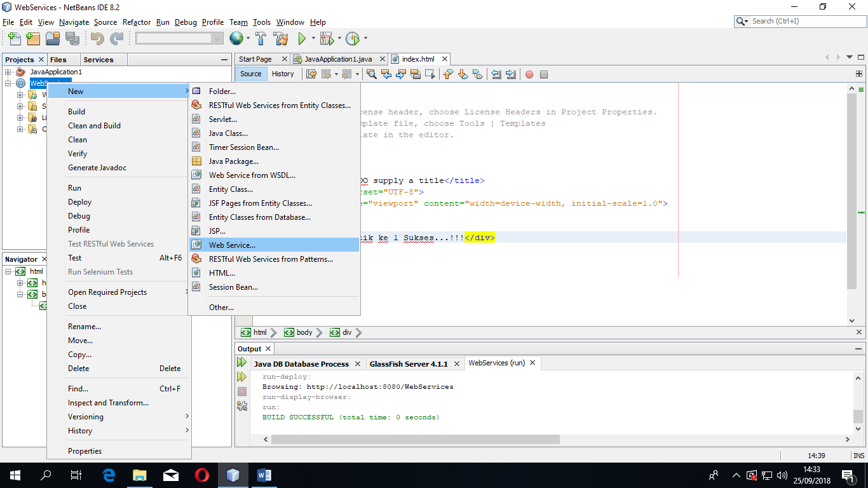This screenshot has height=488, width=868.
Task: Expand the html node in Navigator
Action: (8, 271)
